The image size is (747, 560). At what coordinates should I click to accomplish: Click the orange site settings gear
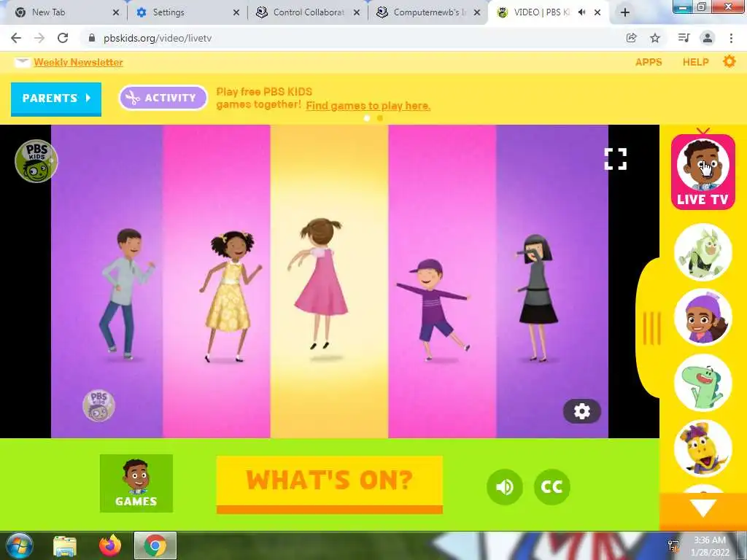(729, 61)
